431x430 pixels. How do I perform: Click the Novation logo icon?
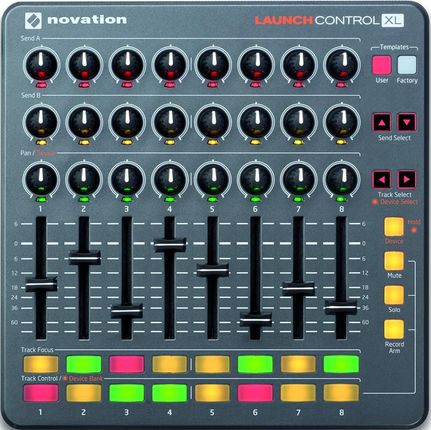pyautogui.click(x=33, y=20)
